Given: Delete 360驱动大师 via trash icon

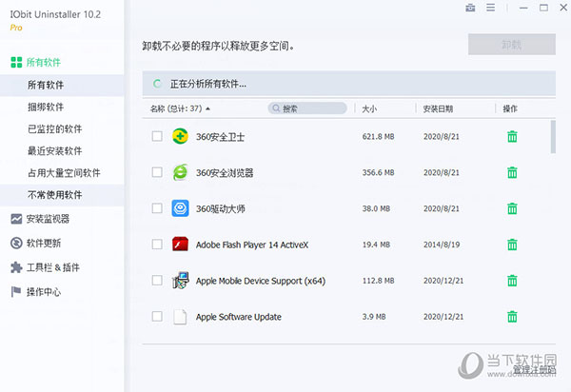Looking at the screenshot, I should point(512,208).
